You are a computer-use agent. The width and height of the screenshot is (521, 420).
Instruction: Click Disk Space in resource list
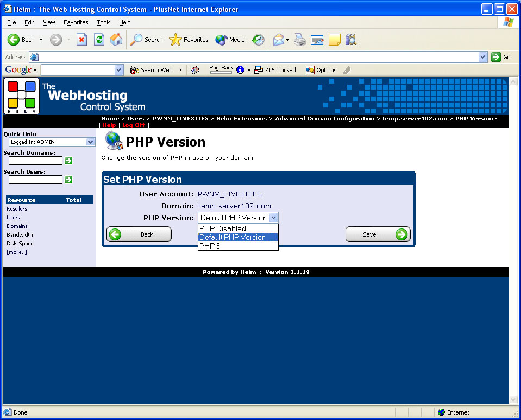click(x=20, y=243)
